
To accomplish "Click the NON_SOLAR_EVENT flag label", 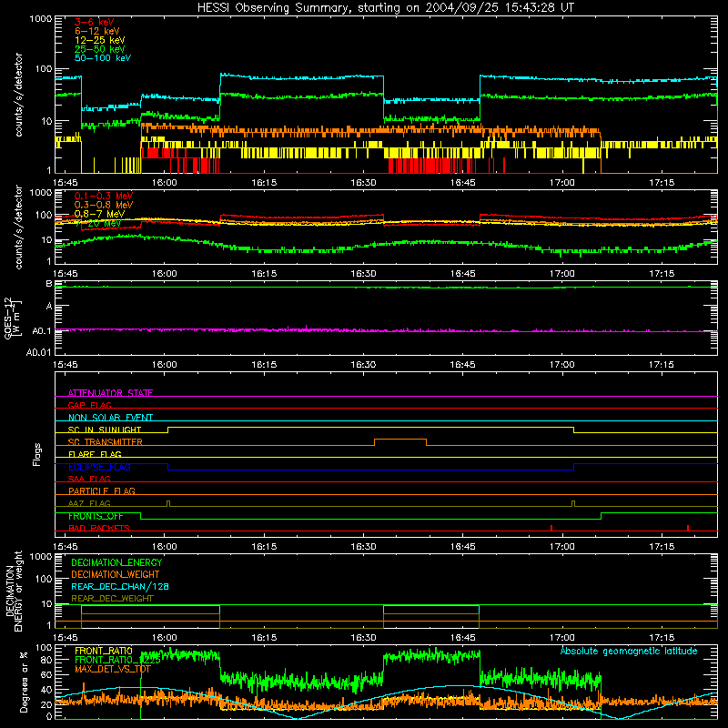I will tap(110, 418).
